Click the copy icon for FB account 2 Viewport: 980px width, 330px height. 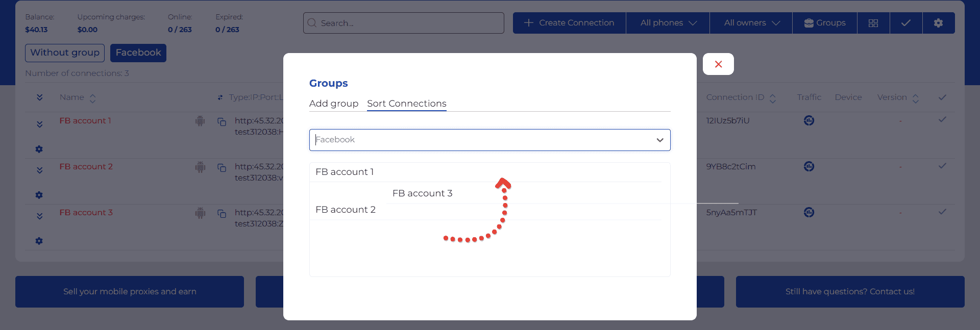point(222,167)
